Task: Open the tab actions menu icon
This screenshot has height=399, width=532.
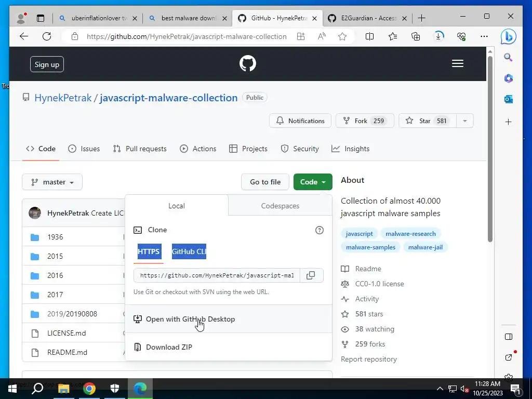Action: [x=41, y=18]
